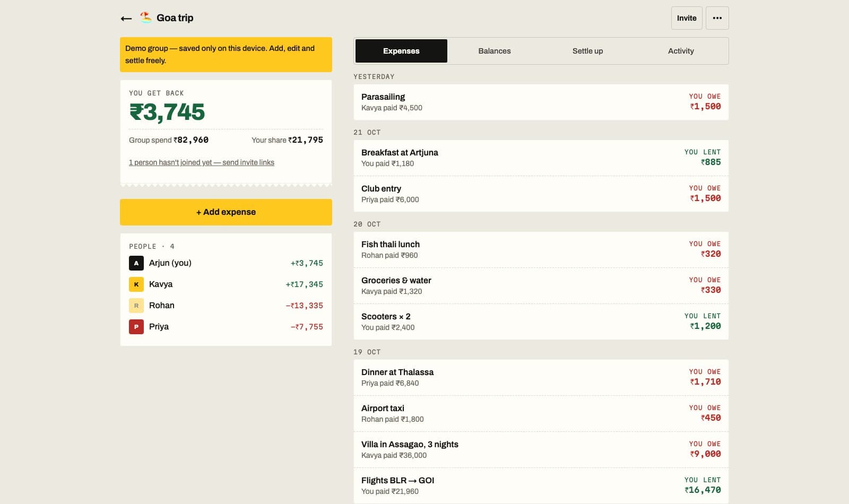Click the Goa trip title

coord(175,18)
